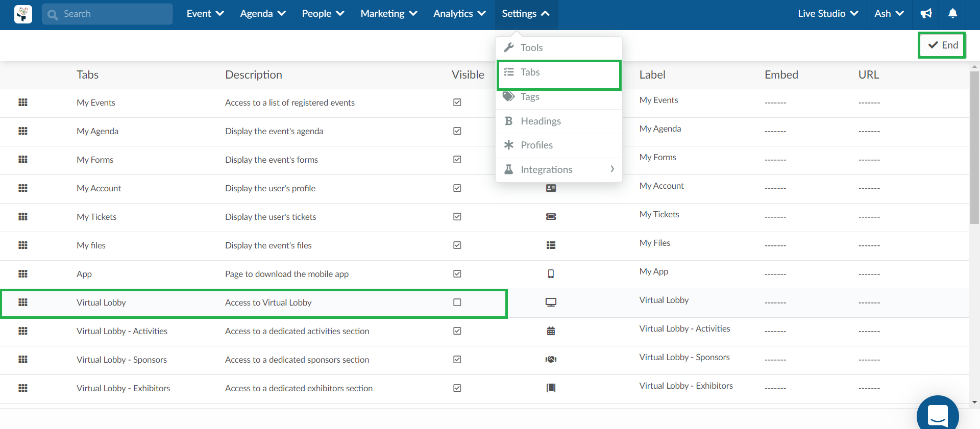Select Headings from Settings menu
The width and height of the screenshot is (980, 429).
pyautogui.click(x=559, y=121)
